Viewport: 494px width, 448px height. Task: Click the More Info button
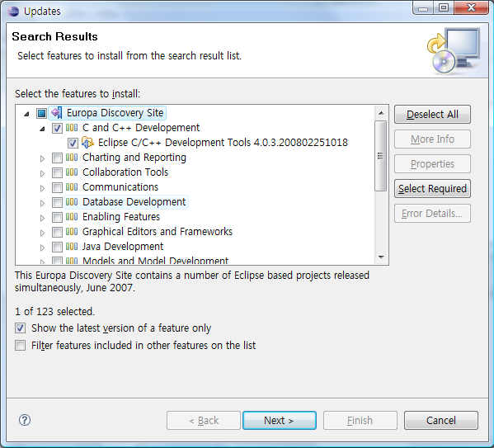coord(432,139)
